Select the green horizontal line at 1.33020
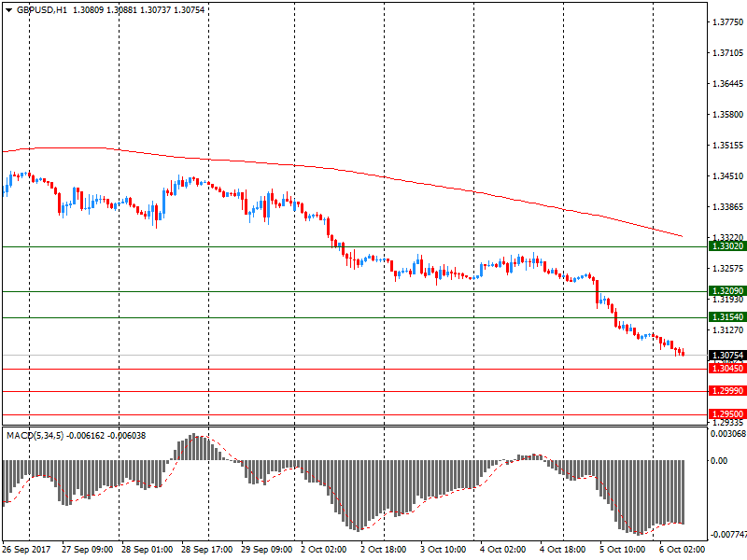This screenshot has height=560, width=747. tap(355, 246)
